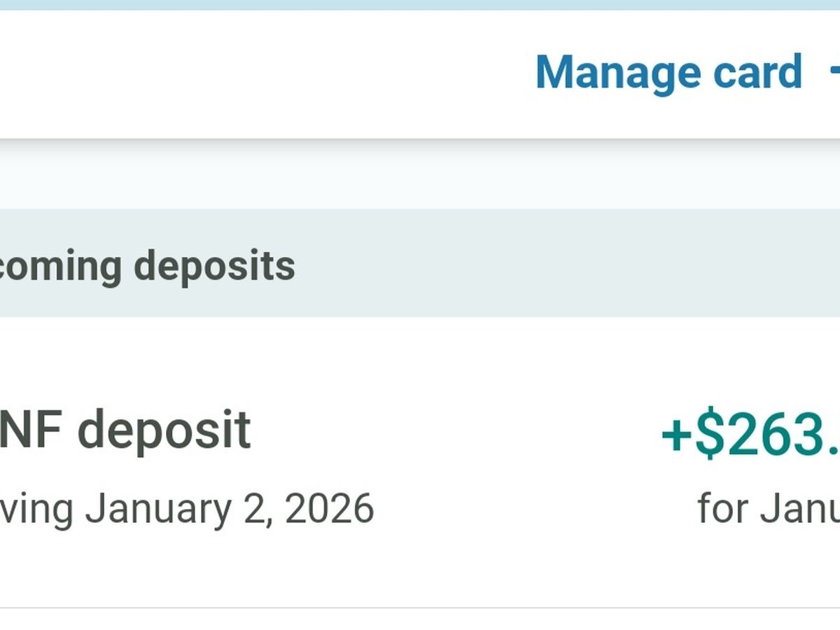Click the 'for Janu…' benefit period text

click(768, 508)
